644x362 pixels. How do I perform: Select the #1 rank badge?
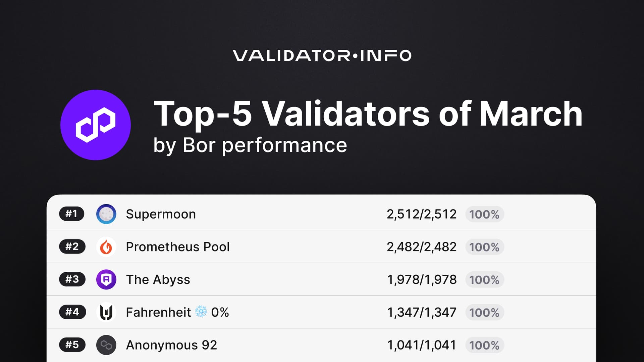pyautogui.click(x=71, y=214)
